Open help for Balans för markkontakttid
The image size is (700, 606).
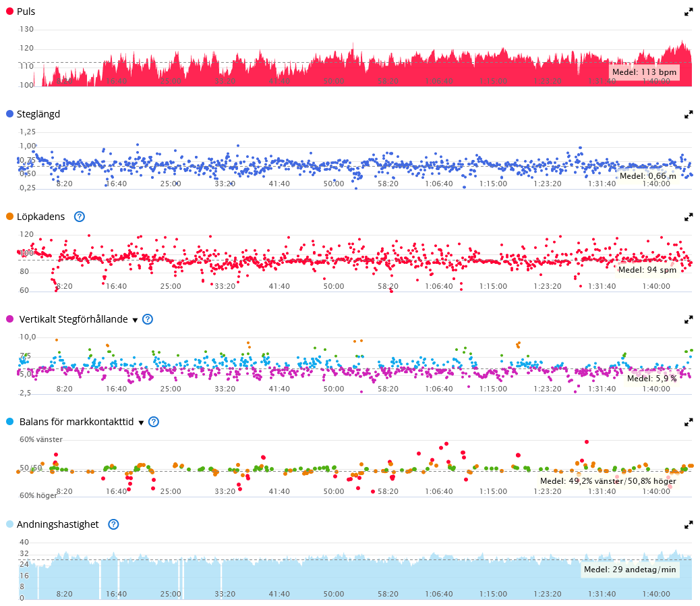coord(154,422)
